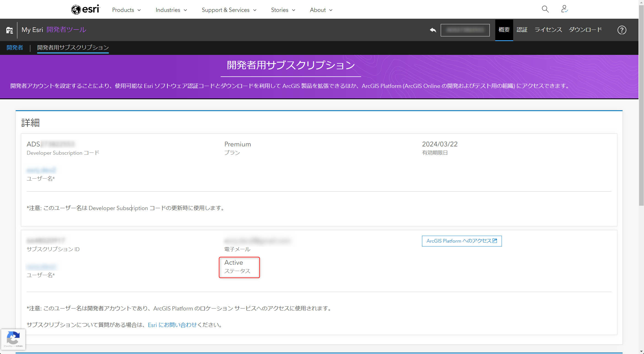Switch to the ダウンロード tab
The width and height of the screenshot is (644, 354).
point(585,30)
